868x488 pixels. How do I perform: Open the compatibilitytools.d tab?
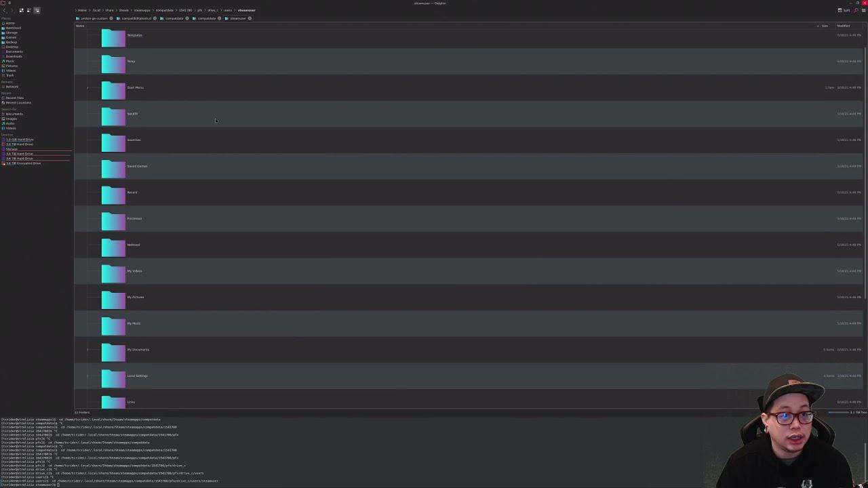coord(135,18)
